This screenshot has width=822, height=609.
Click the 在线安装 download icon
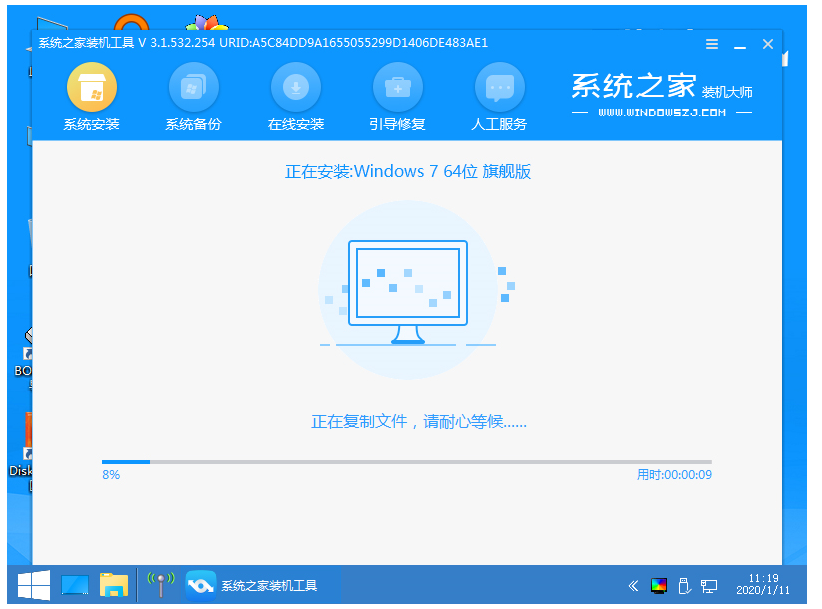click(296, 88)
